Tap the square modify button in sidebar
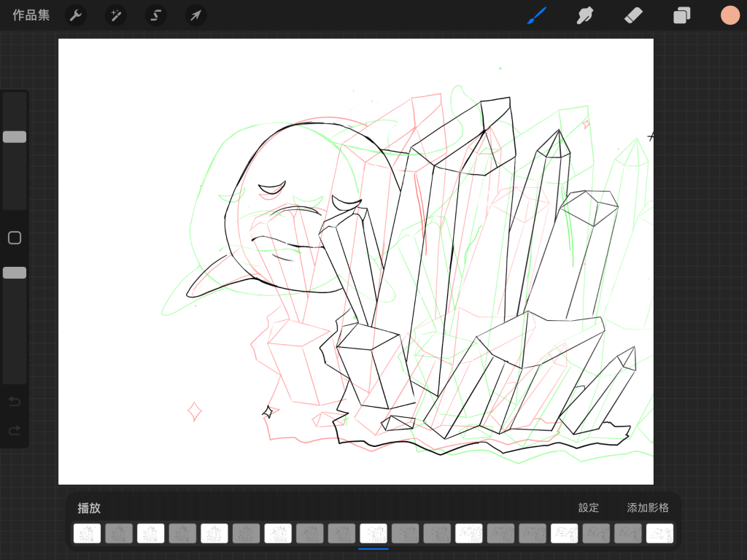The width and height of the screenshot is (747, 560). (x=15, y=238)
